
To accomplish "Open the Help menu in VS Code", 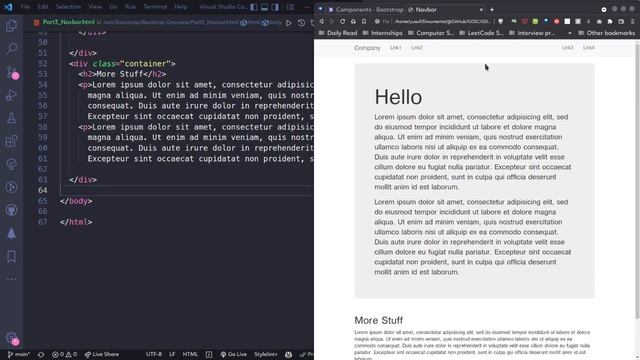I will [x=180, y=7].
